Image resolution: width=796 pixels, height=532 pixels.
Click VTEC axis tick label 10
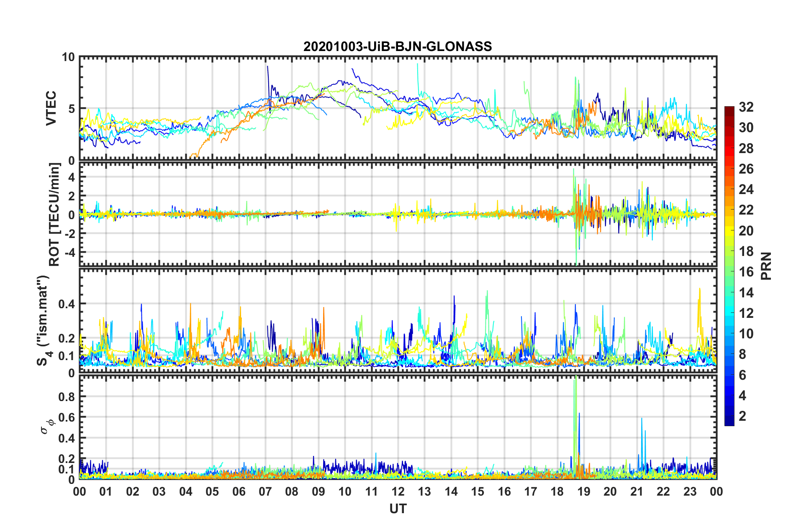coord(68,57)
